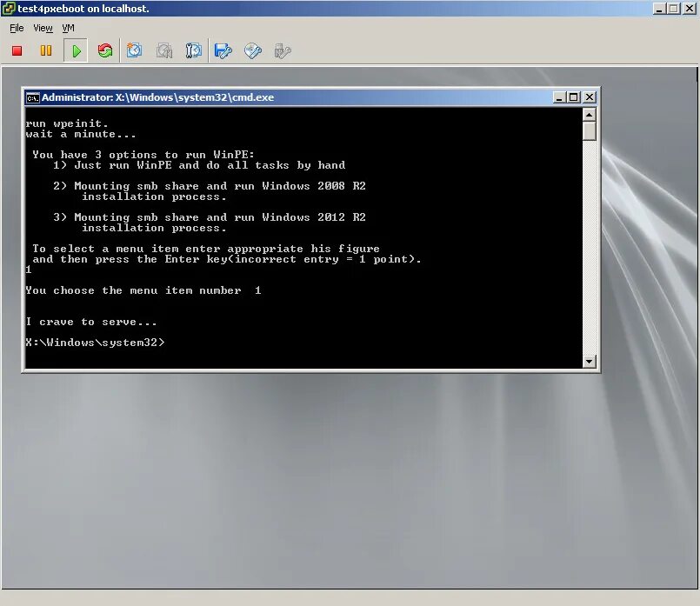Open the VM menu
The image size is (700, 606).
69,28
